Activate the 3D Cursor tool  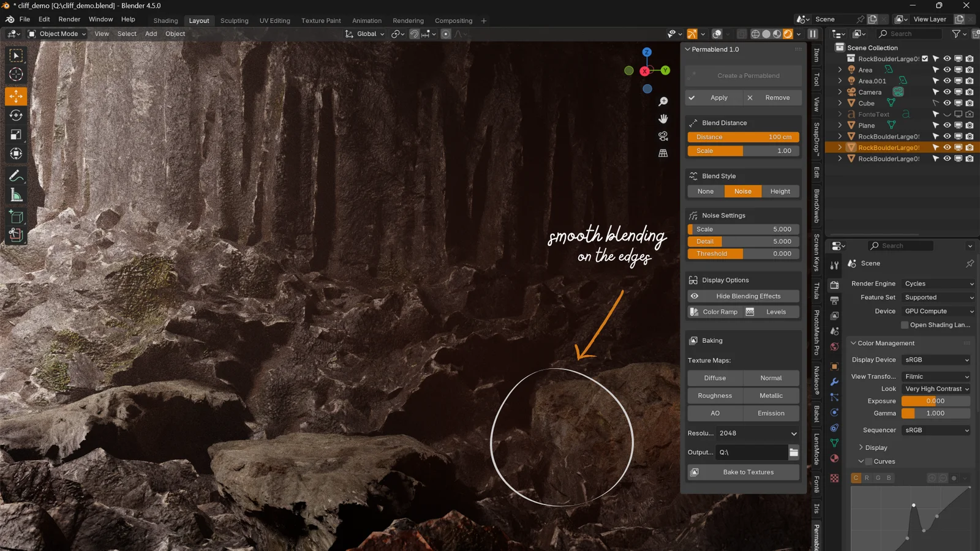pyautogui.click(x=16, y=74)
